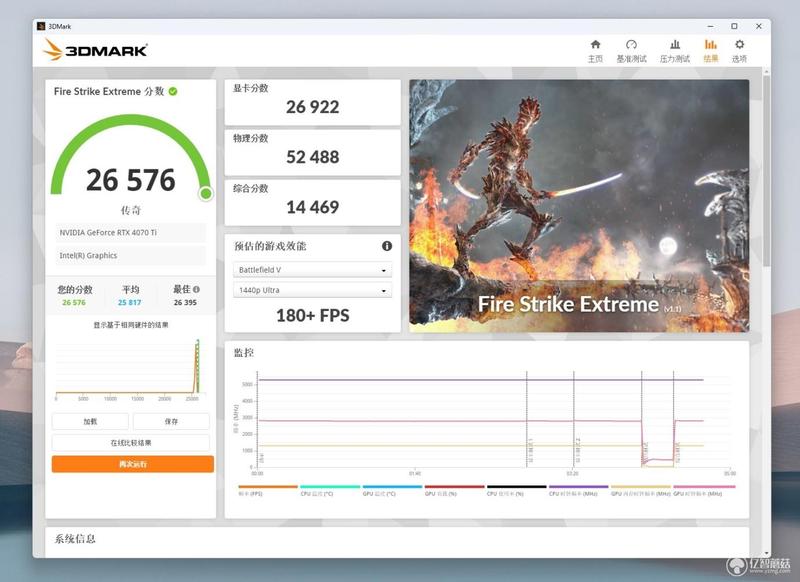Click the orange 再次运行 run again button
This screenshot has width=800, height=582.
click(x=133, y=464)
